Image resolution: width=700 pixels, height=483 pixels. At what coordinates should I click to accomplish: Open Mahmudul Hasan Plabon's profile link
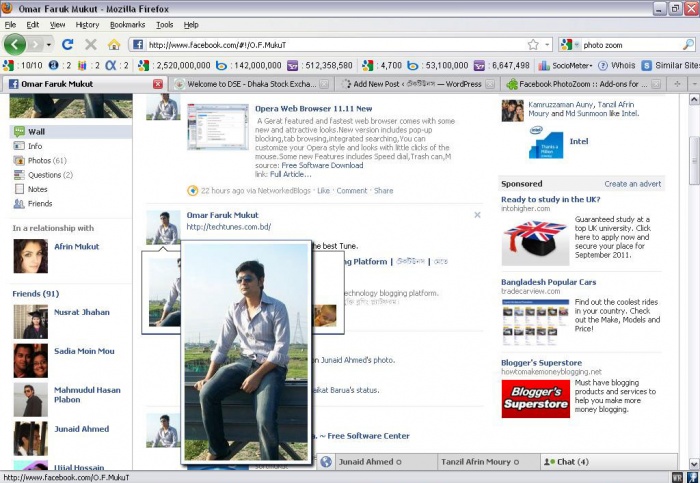click(x=87, y=395)
